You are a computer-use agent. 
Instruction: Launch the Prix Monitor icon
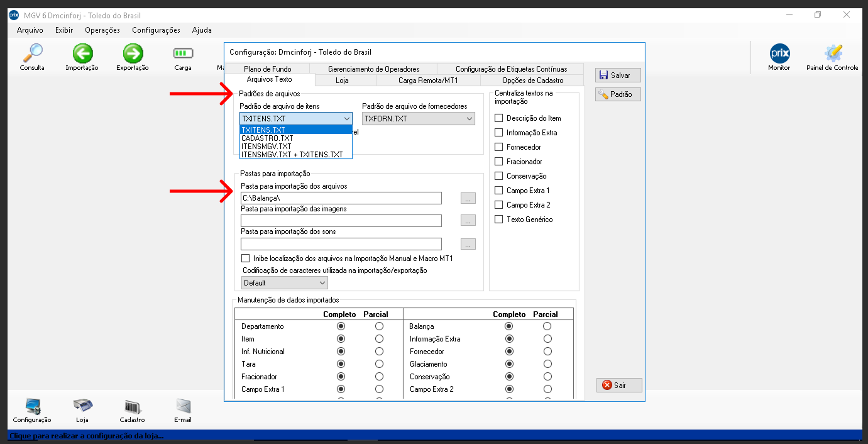[779, 54]
